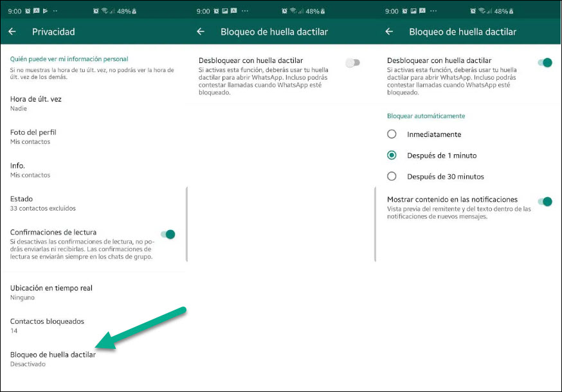Enable Desbloquear con huella dactilar in middle screen

[352, 62]
